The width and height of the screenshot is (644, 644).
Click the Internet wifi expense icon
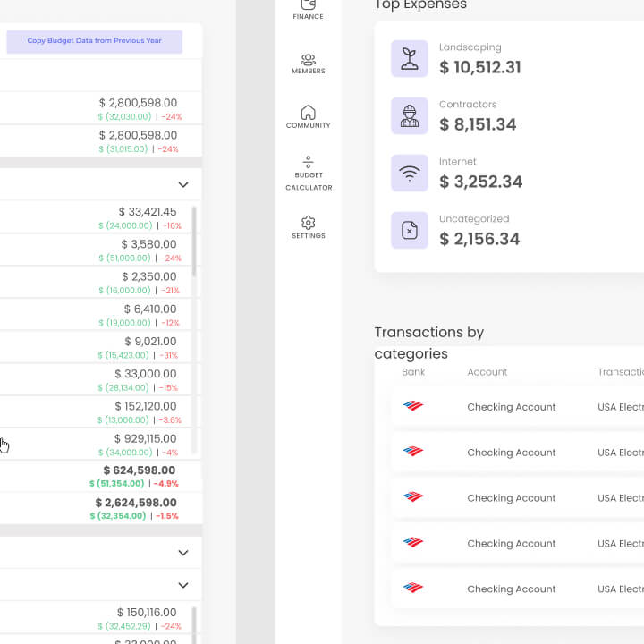point(410,174)
